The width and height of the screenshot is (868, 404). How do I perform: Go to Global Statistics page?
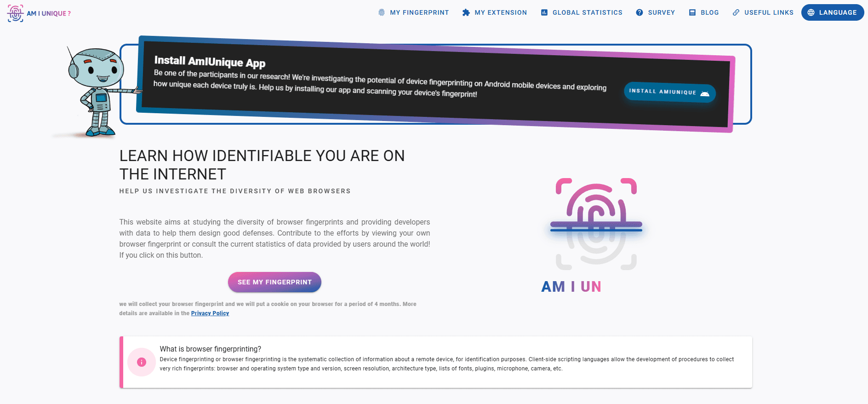click(582, 12)
